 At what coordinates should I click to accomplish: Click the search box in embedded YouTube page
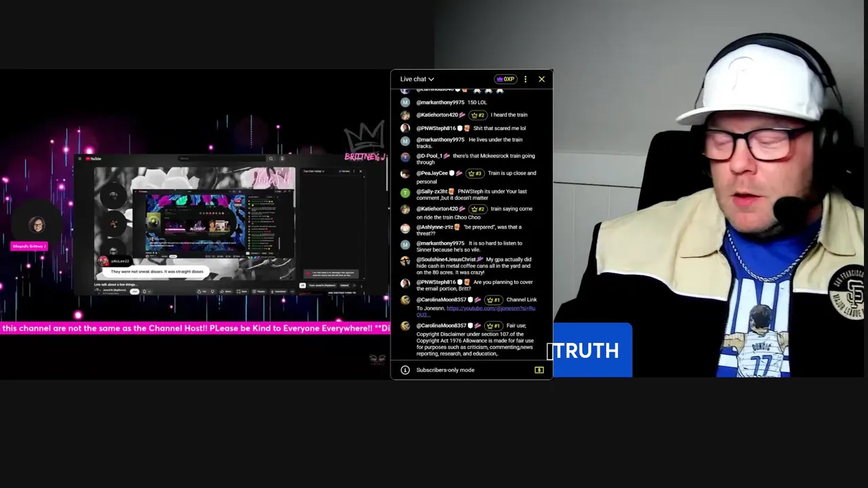[222, 159]
